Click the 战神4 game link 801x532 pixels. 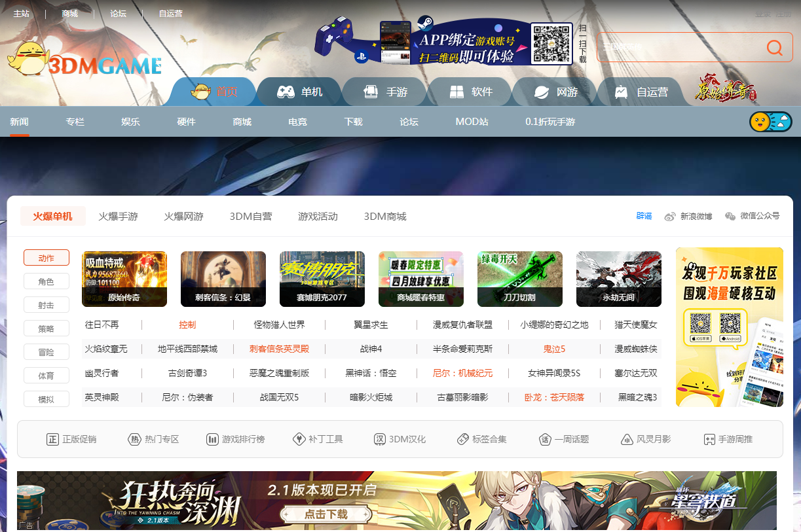point(371,349)
